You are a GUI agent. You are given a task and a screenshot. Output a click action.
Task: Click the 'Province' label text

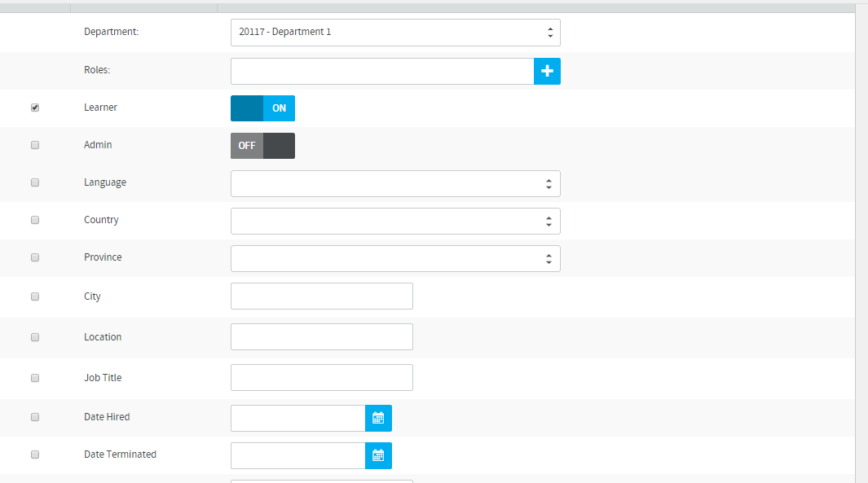pyautogui.click(x=103, y=257)
